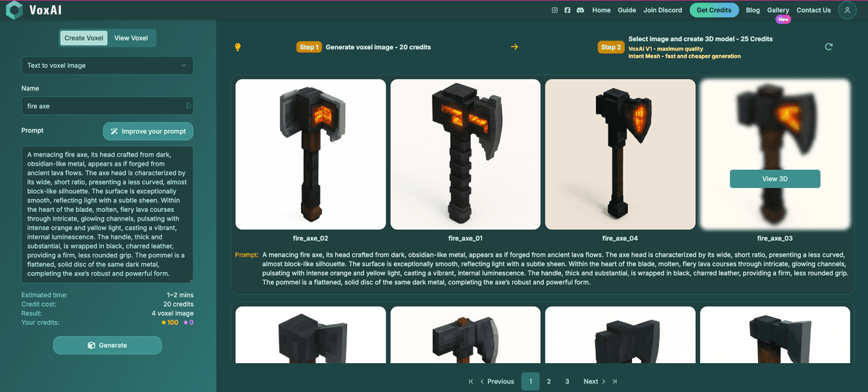Switch to View Voxel mode
This screenshot has height=392, width=868.
(131, 38)
